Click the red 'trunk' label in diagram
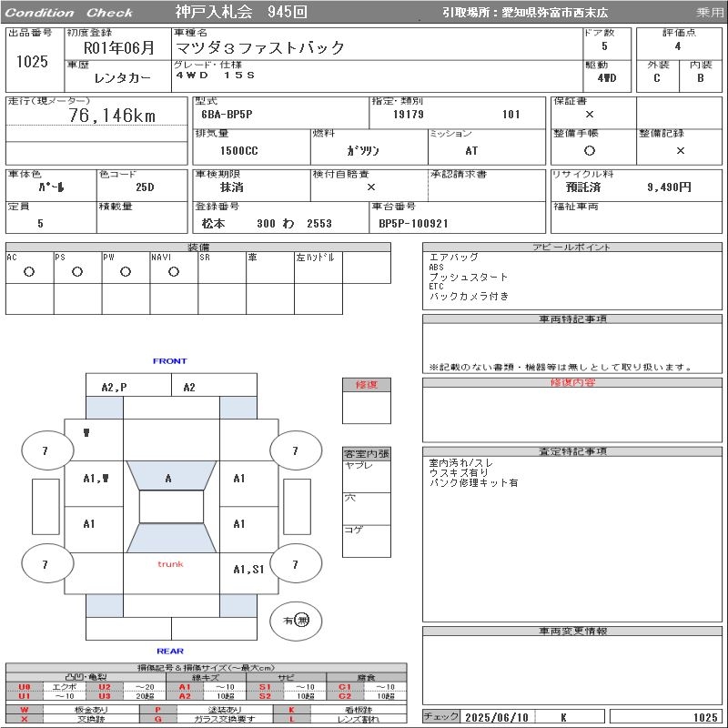728x728 pixels. (170, 564)
